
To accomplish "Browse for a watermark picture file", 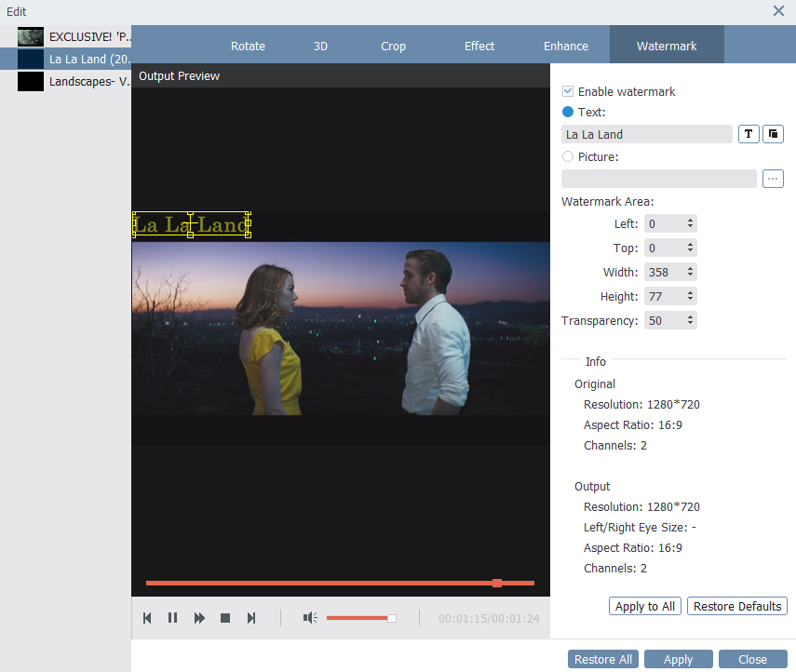I will pyautogui.click(x=773, y=179).
